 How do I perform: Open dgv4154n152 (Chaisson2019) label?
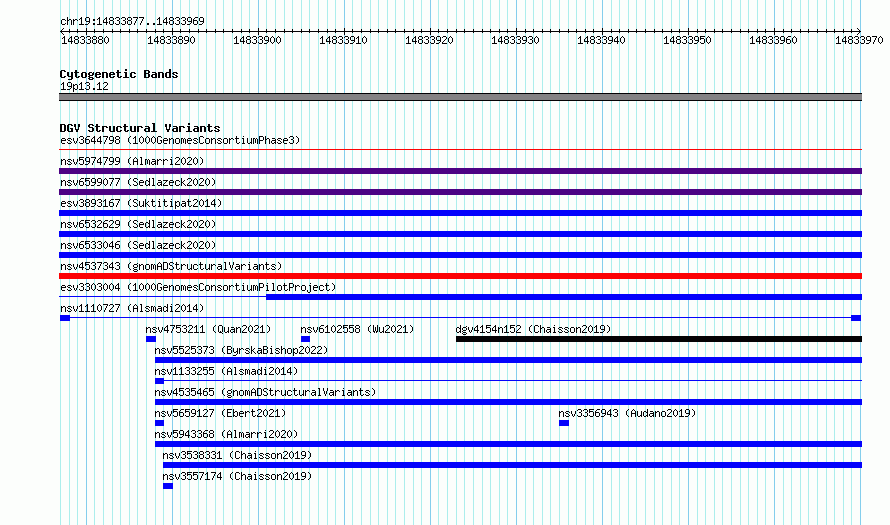[x=533, y=329]
